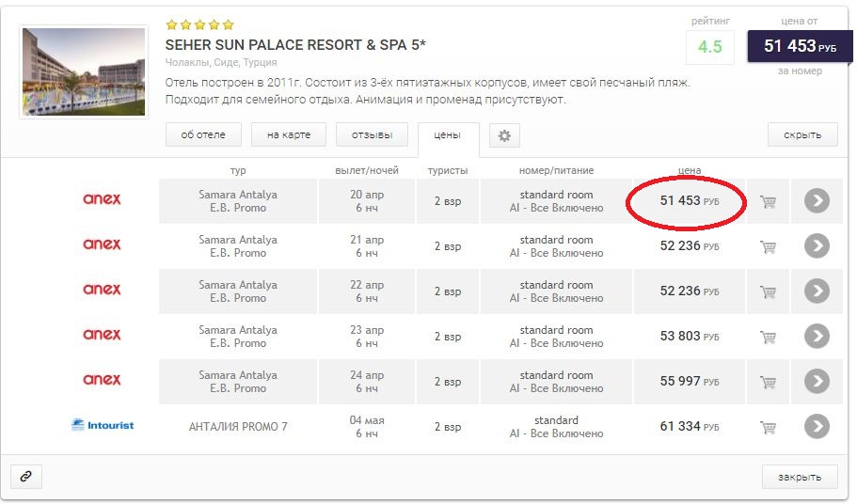Add 55 997 руб tour to cart
Image resolution: width=857 pixels, height=504 pixels.
tap(768, 383)
